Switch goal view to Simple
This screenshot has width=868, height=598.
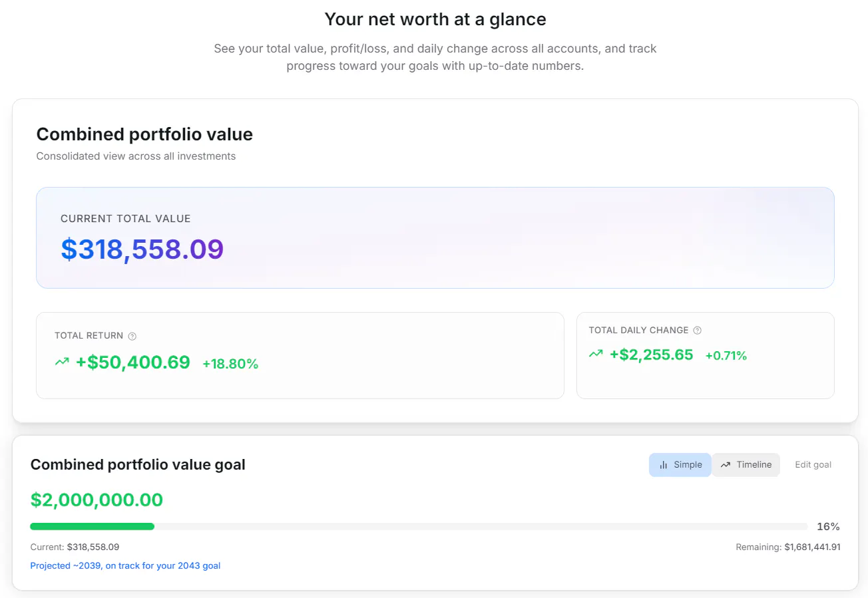pyautogui.click(x=680, y=465)
